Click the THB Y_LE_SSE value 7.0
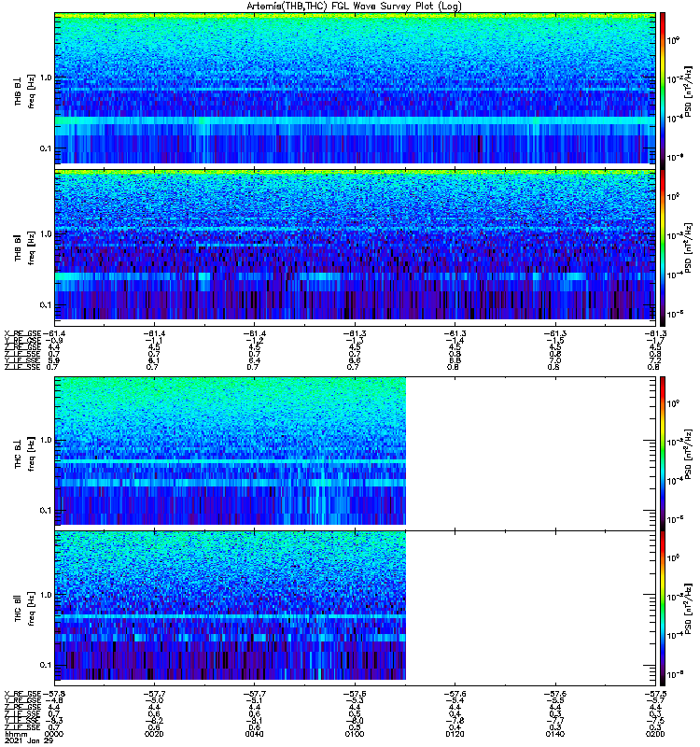 coord(554,360)
